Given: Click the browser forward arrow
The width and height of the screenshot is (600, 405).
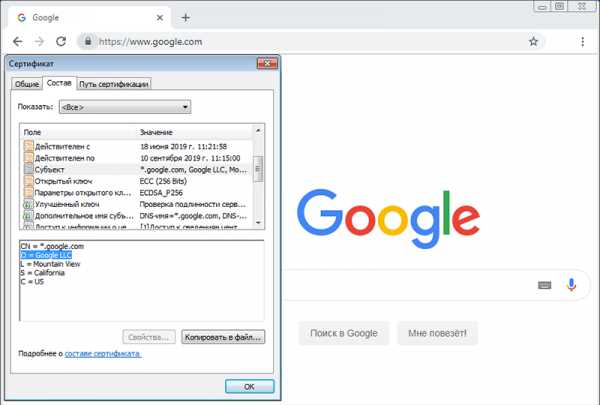Looking at the screenshot, I should 39,41.
